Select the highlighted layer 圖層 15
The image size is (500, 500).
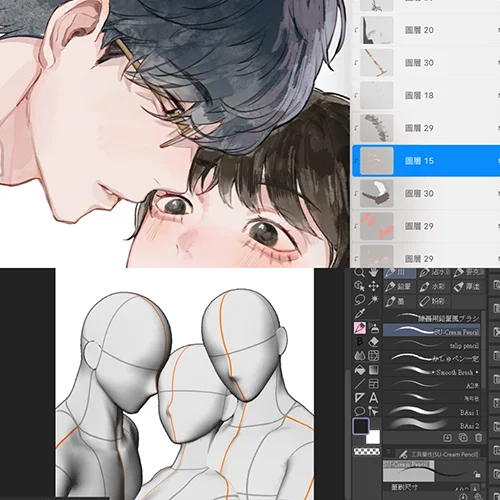coord(426,161)
